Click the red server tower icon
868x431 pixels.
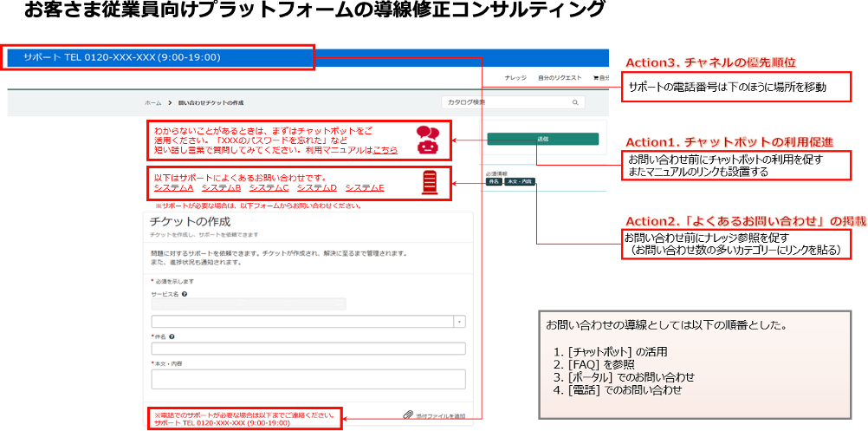(429, 182)
